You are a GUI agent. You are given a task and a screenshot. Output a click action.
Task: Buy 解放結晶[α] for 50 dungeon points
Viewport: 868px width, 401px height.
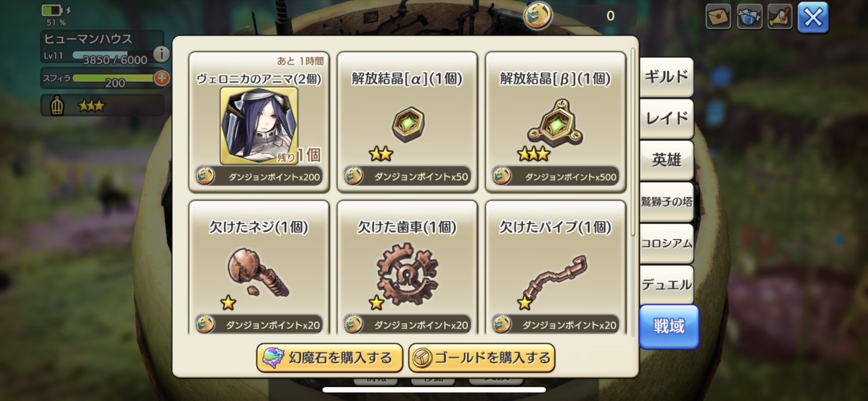(407, 176)
